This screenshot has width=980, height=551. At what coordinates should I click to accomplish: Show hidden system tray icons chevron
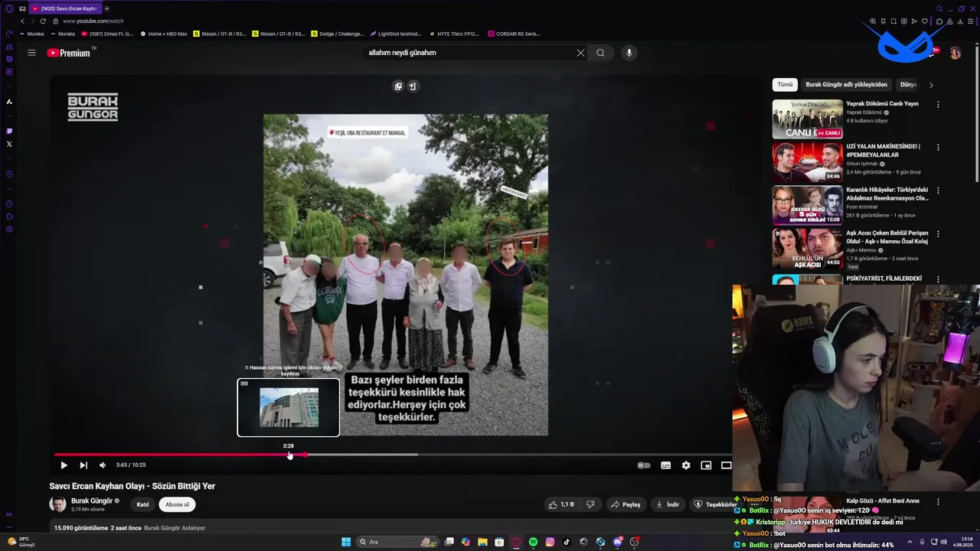pyautogui.click(x=910, y=542)
